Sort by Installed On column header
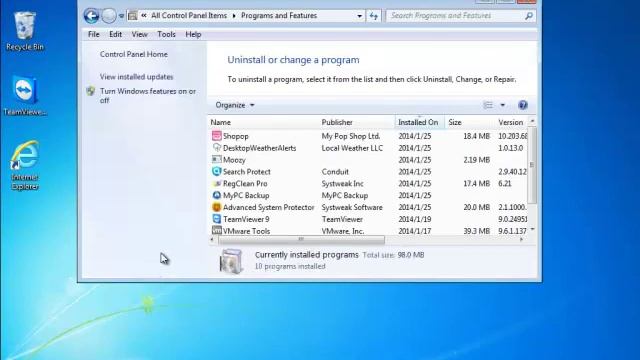Image resolution: width=640 pixels, height=360 pixels. (x=420, y=122)
